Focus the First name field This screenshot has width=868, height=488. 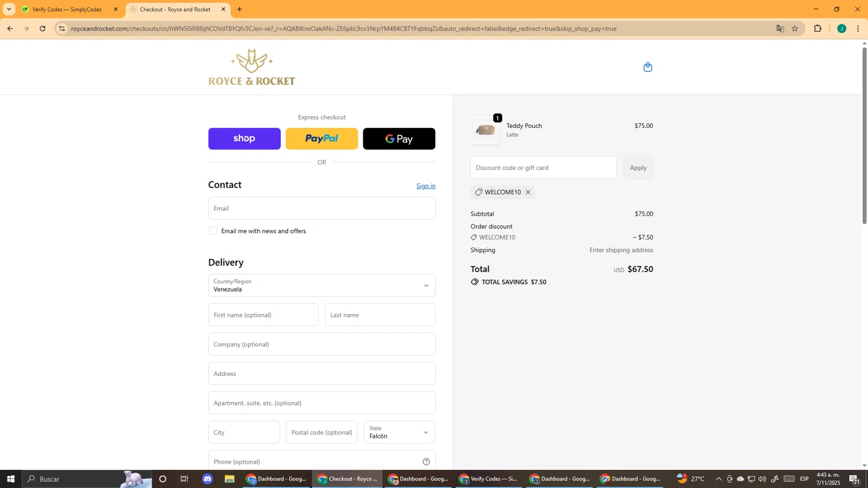(x=263, y=315)
